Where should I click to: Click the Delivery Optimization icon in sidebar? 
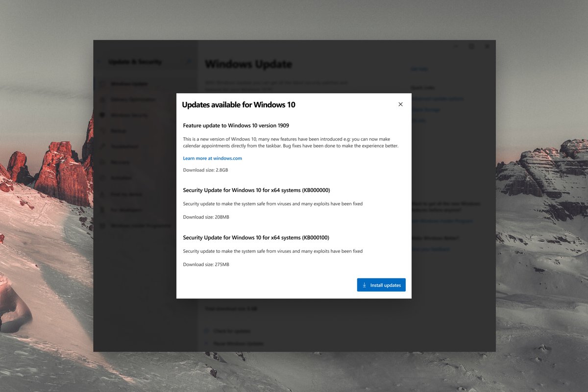pyautogui.click(x=102, y=99)
